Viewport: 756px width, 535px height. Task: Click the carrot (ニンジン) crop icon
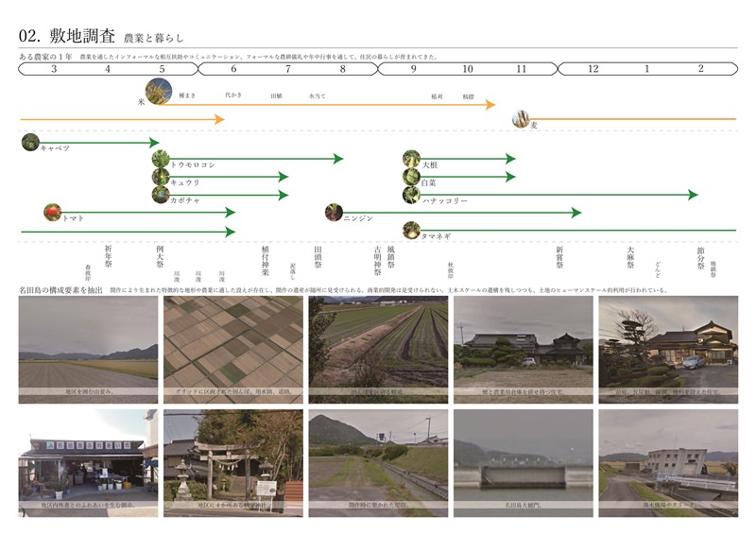[x=333, y=212]
